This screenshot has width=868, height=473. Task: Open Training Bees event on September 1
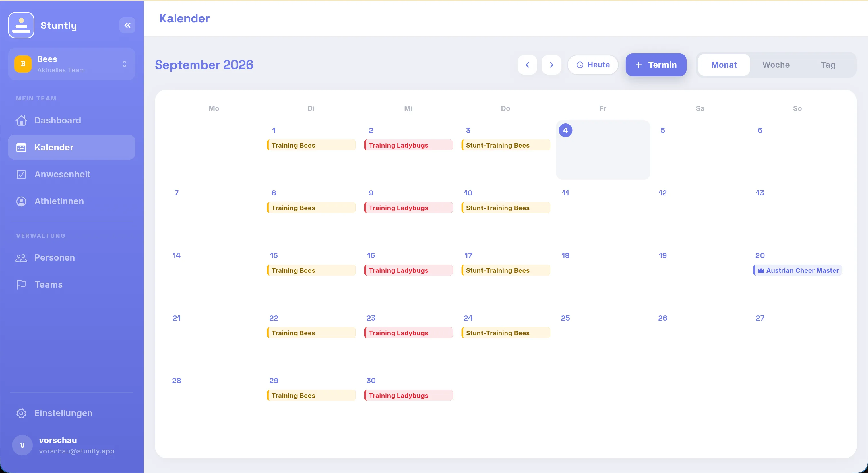click(x=311, y=145)
